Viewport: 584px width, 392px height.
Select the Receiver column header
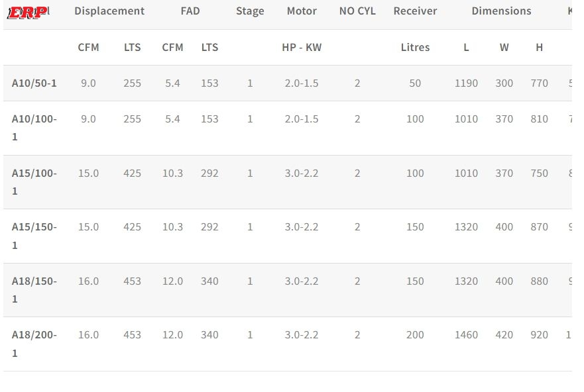tap(415, 11)
